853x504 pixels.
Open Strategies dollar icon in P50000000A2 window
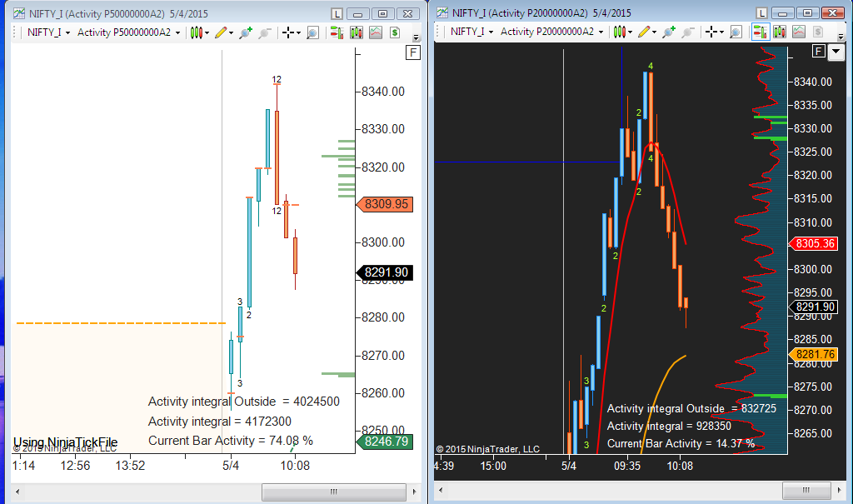395,32
